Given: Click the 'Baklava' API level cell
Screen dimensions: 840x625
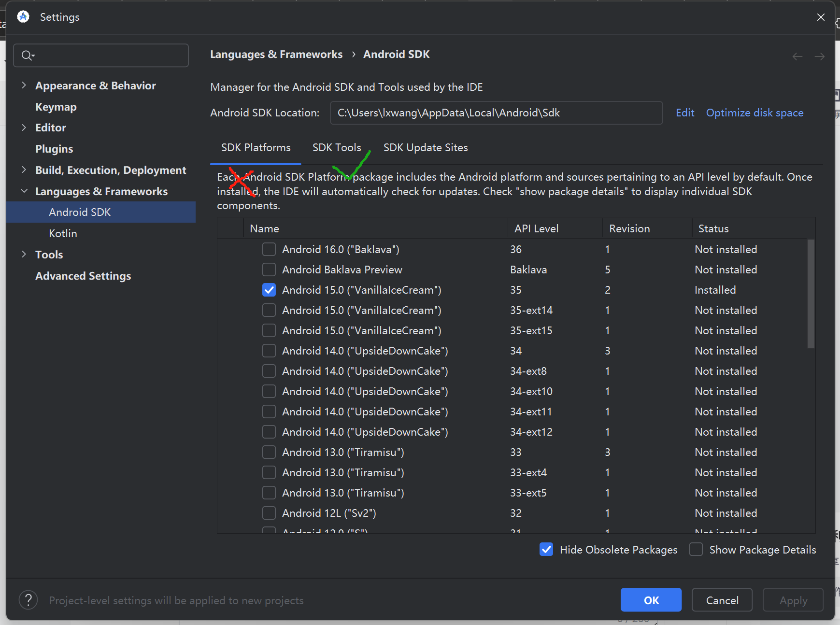Looking at the screenshot, I should click(528, 270).
